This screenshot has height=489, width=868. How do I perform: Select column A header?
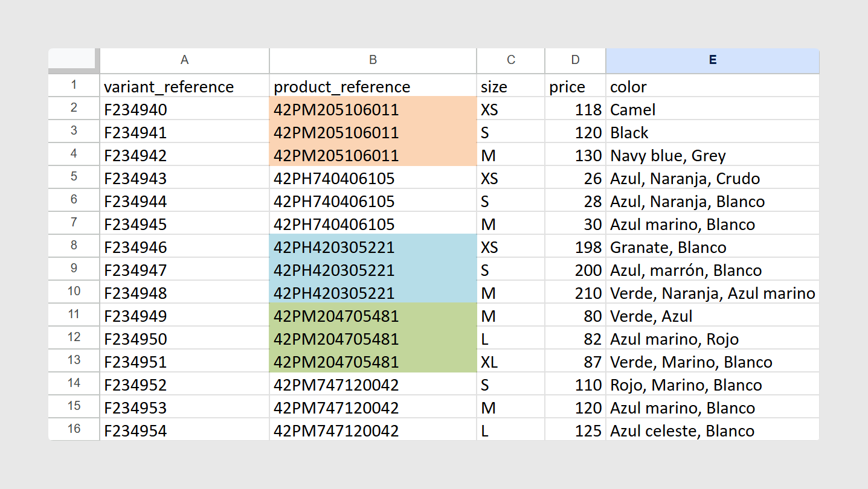coord(184,60)
